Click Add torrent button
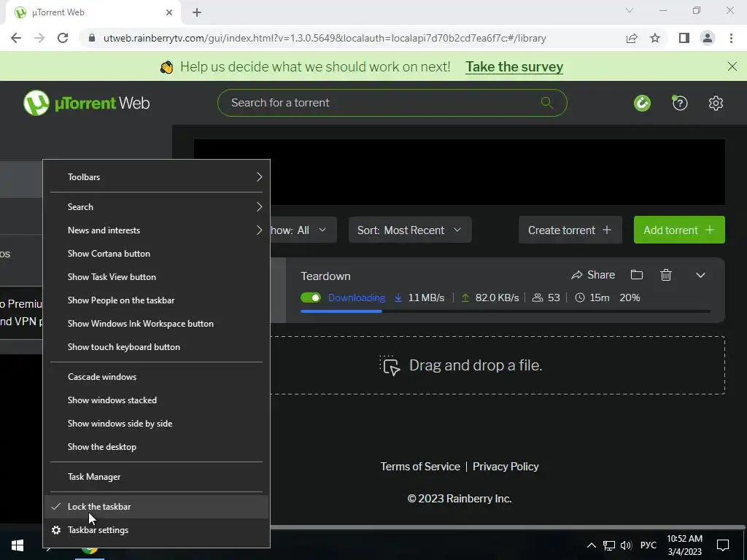Image resolution: width=747 pixels, height=560 pixels. 679,230
